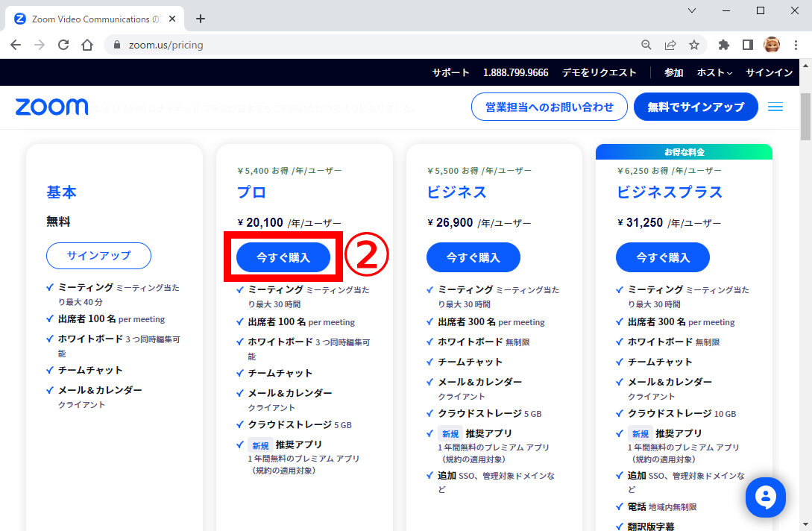Open a new browser tab

(201, 19)
